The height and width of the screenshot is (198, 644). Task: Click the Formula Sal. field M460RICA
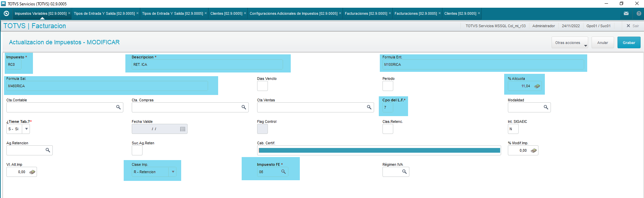107,86
